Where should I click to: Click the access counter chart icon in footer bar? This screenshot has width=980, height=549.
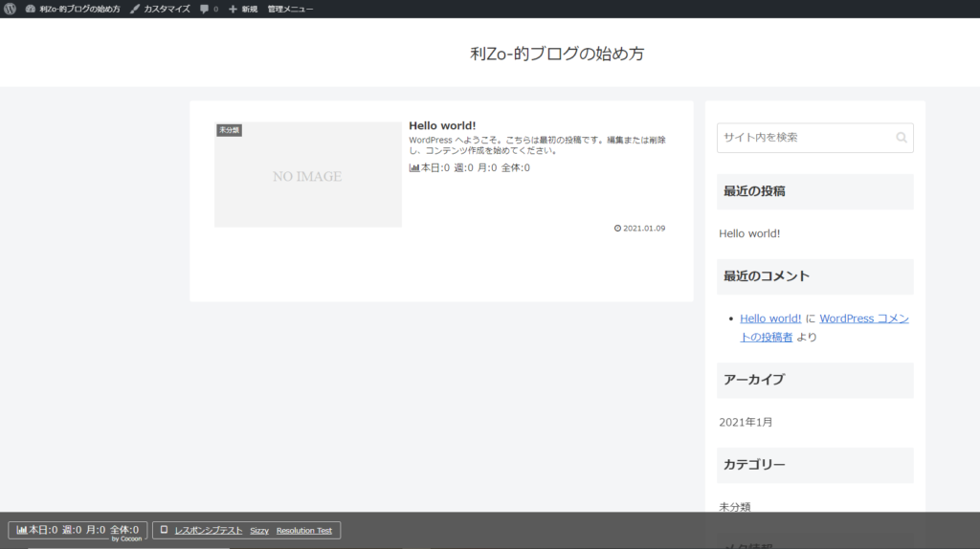22,529
